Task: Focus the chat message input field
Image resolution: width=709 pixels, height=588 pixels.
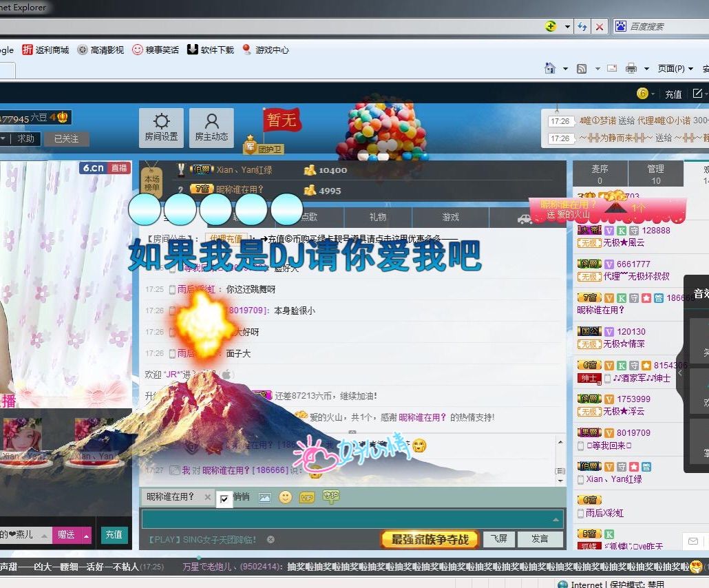Action: coord(352,519)
